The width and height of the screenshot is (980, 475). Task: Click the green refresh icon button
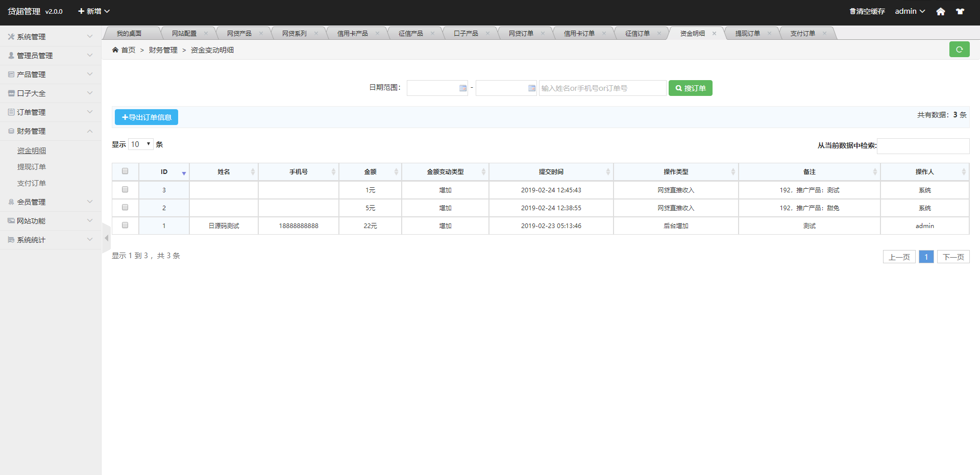[959, 49]
